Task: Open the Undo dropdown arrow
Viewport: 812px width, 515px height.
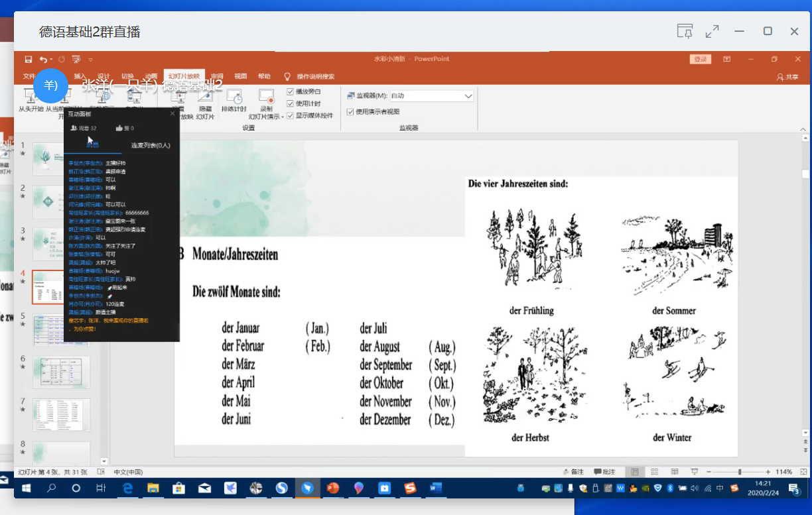Action: (x=51, y=59)
